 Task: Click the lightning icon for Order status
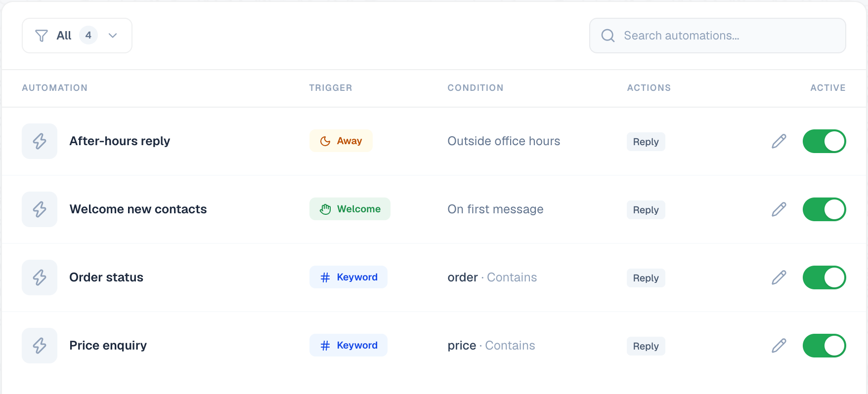(x=40, y=277)
